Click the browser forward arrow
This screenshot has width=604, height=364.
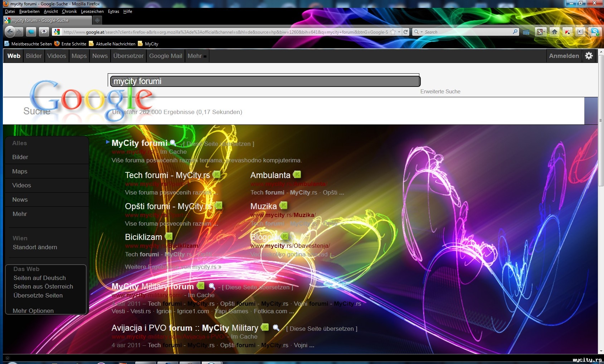tap(19, 32)
